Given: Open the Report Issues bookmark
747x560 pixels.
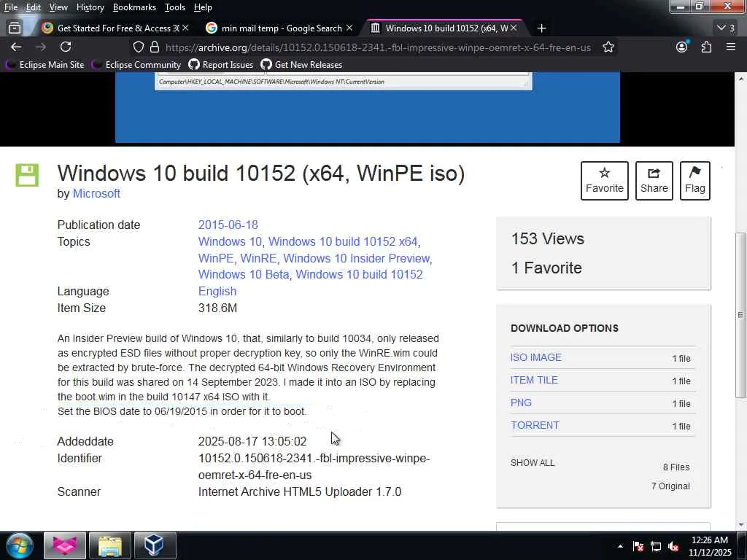Looking at the screenshot, I should 221,65.
